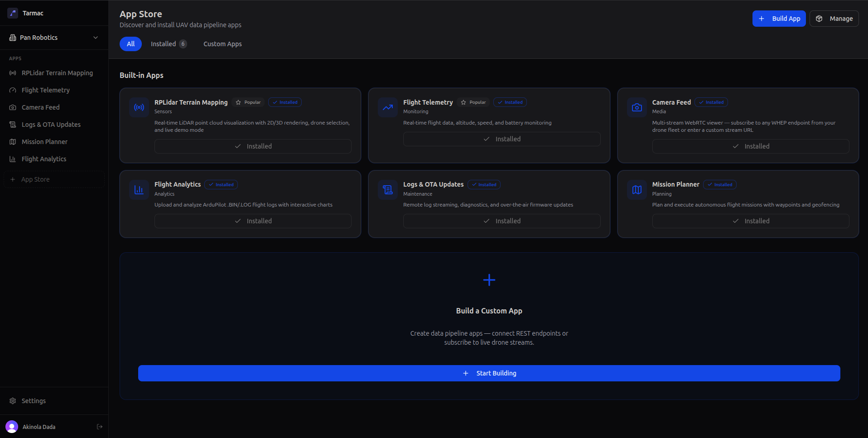
Task: Click Installed button under Camera Feed
Action: click(751, 146)
